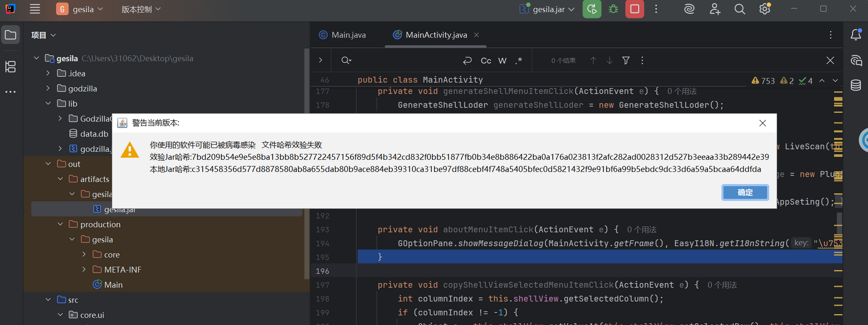Expand the core folder under production
Viewport: 868px width, 325px height.
coord(84,254)
